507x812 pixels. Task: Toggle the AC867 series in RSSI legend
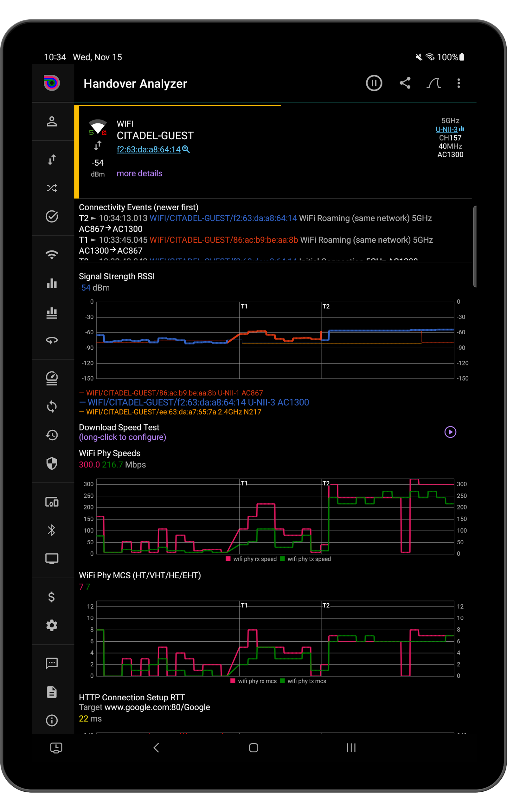click(171, 393)
